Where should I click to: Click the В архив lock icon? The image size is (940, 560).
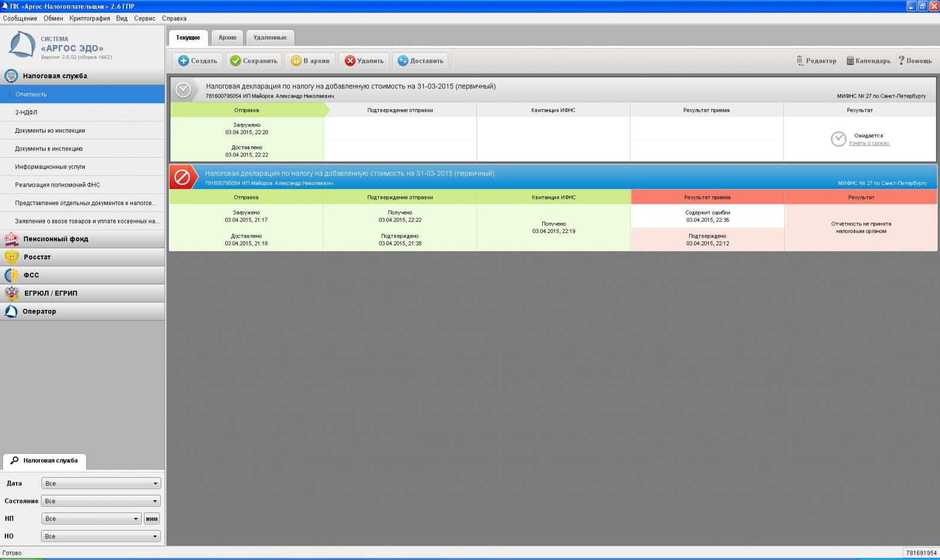point(296,60)
